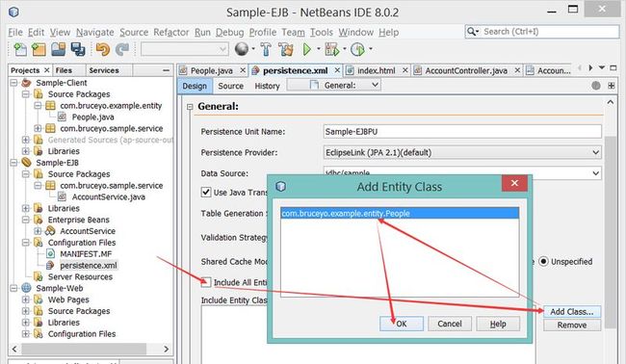Screen dimensions: 626x364
Task: Expand the Web Pages node
Action: [x=26, y=299]
